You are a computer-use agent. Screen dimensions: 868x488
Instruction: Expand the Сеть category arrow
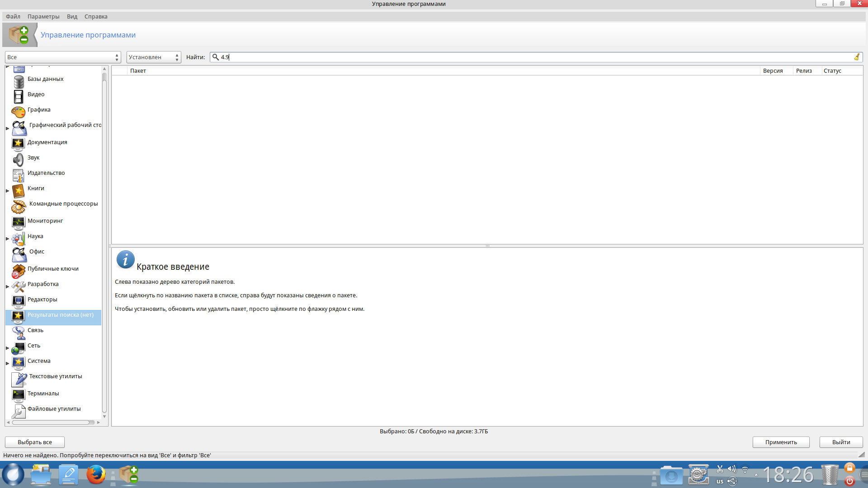8,348
